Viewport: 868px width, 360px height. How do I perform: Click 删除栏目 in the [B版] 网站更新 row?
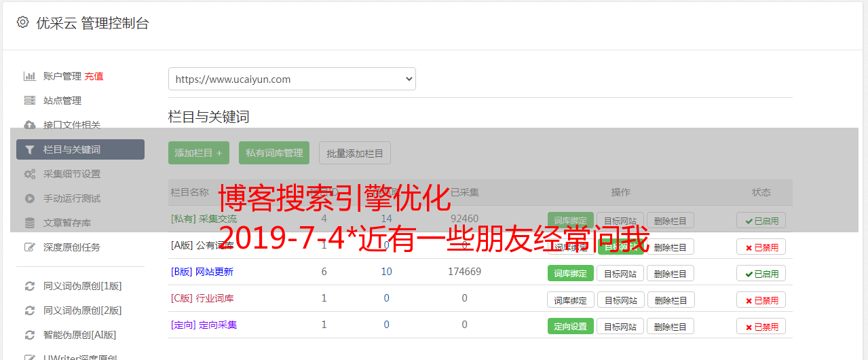pyautogui.click(x=671, y=273)
